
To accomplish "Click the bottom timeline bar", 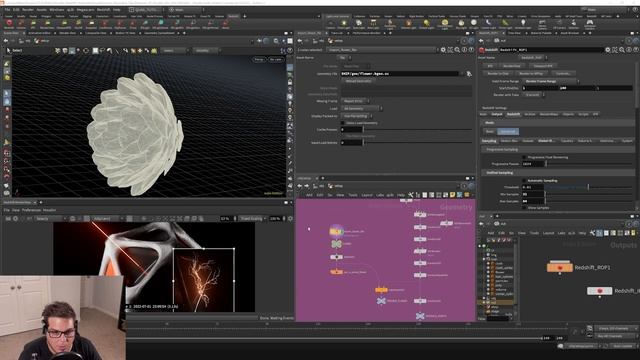I will [334, 338].
